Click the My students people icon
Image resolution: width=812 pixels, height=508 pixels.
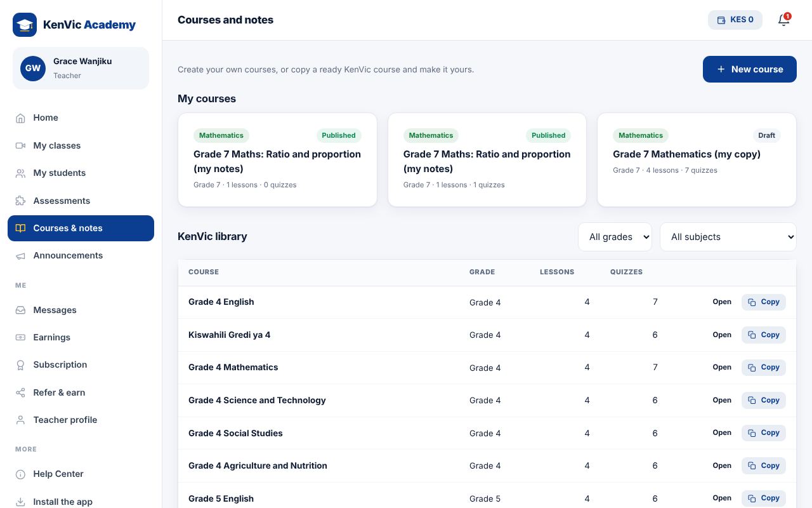coord(20,173)
